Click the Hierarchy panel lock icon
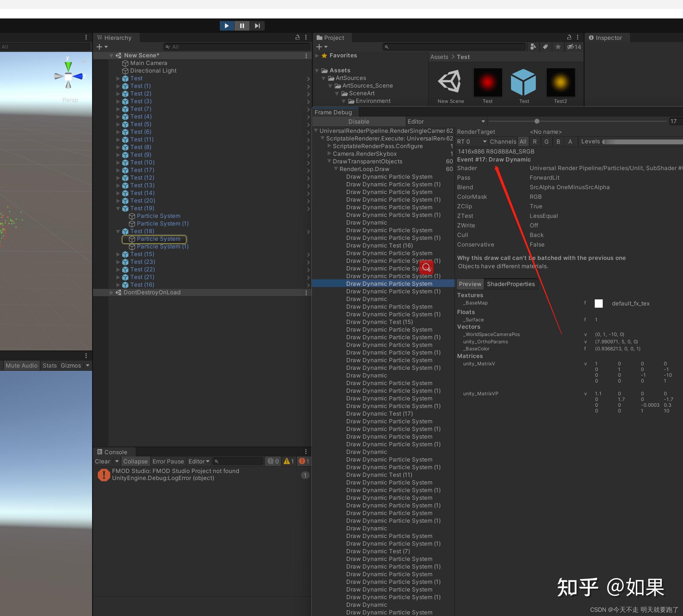 coord(298,37)
